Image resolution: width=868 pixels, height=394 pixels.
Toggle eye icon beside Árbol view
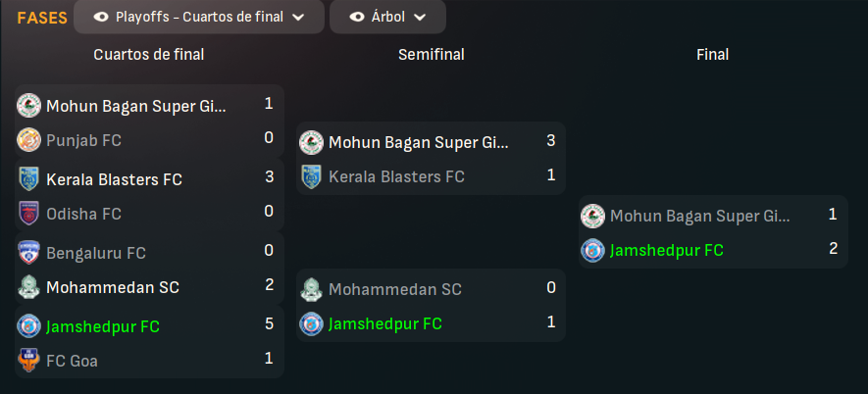[357, 18]
